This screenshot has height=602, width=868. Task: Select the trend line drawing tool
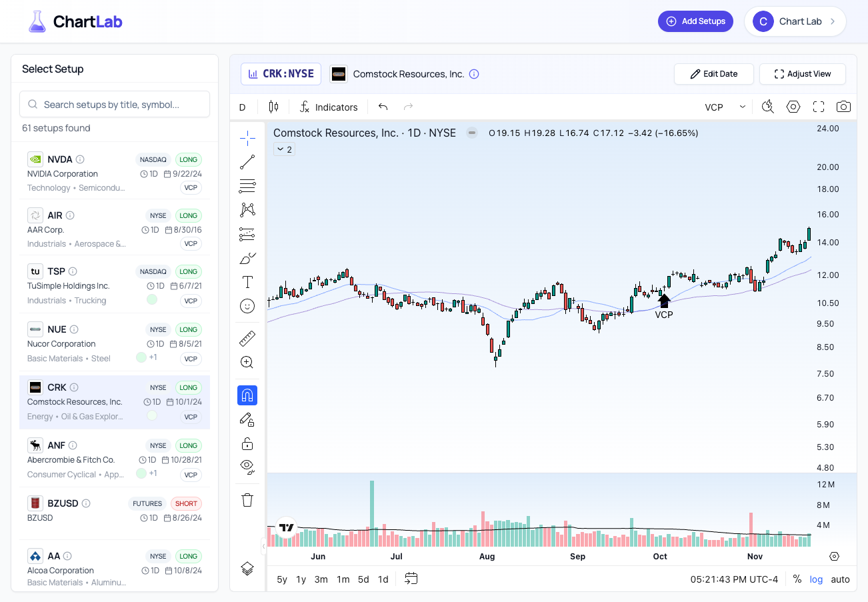pyautogui.click(x=247, y=161)
